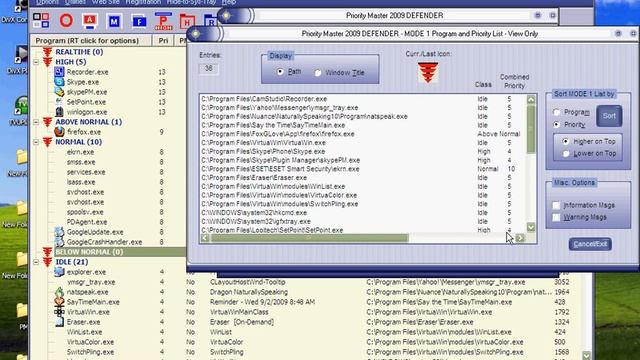640x360 pixels.
Task: Select SetPoint.exe in the HIGH group
Action: [x=86, y=102]
